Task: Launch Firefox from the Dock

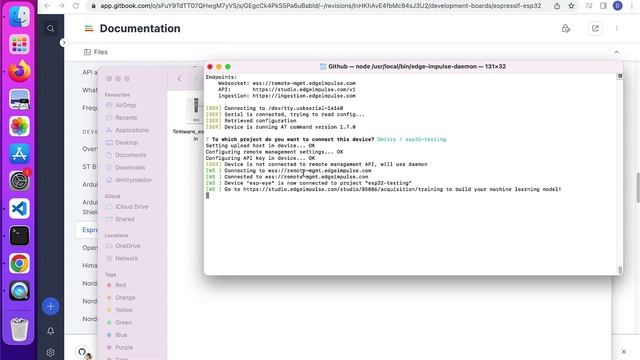Action: tap(19, 71)
